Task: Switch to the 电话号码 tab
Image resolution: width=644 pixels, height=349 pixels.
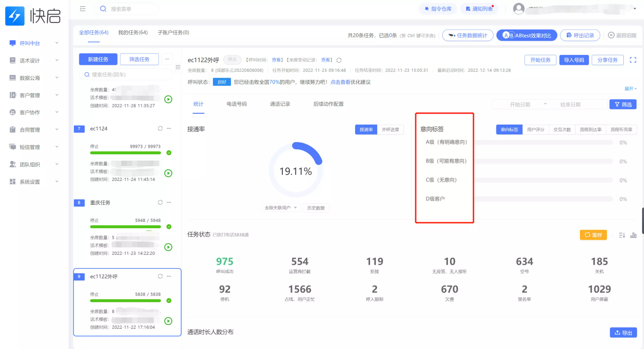Action: (x=237, y=104)
